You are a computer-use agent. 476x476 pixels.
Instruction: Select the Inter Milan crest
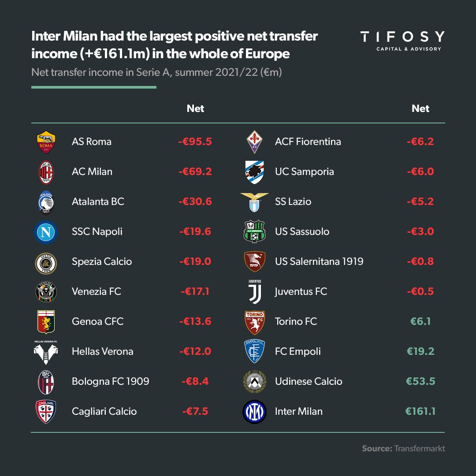(255, 412)
